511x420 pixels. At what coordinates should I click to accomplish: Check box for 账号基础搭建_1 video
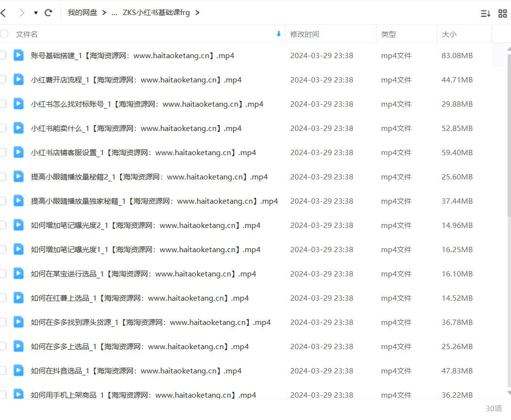click(x=3, y=55)
